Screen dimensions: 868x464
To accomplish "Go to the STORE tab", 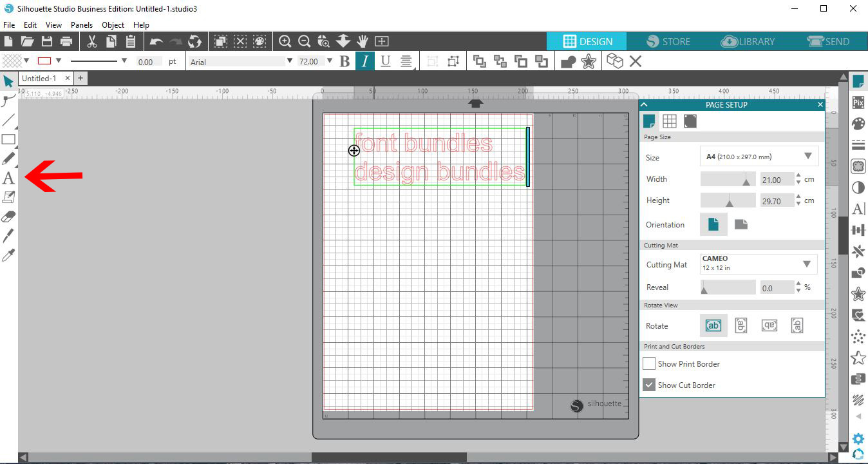I will pos(668,41).
